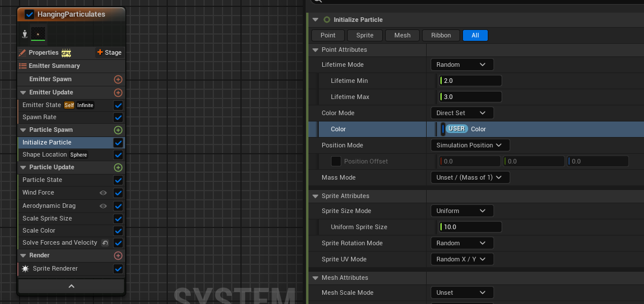Add module to Particle Spawn via plus icon
This screenshot has height=304, width=644.
(118, 130)
